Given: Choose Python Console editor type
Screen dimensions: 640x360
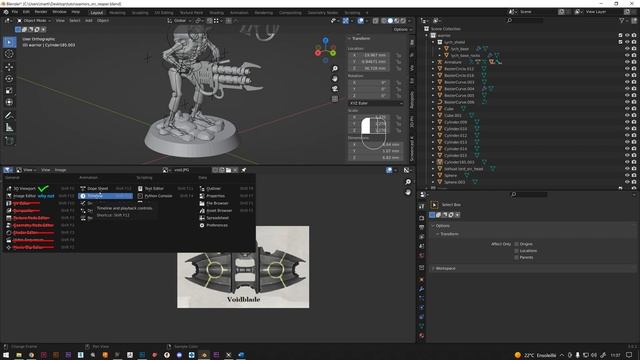Looking at the screenshot, I should 165,196.
